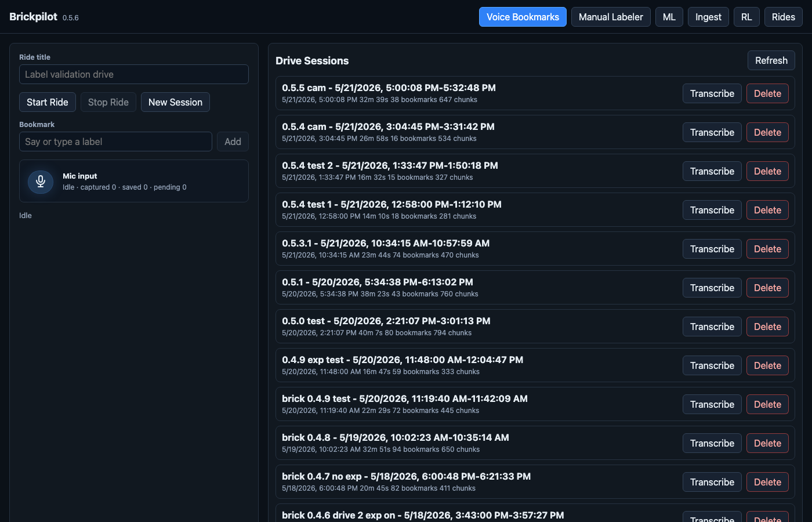
Task: Select the 0.5.0 test session title
Action: [386, 321]
